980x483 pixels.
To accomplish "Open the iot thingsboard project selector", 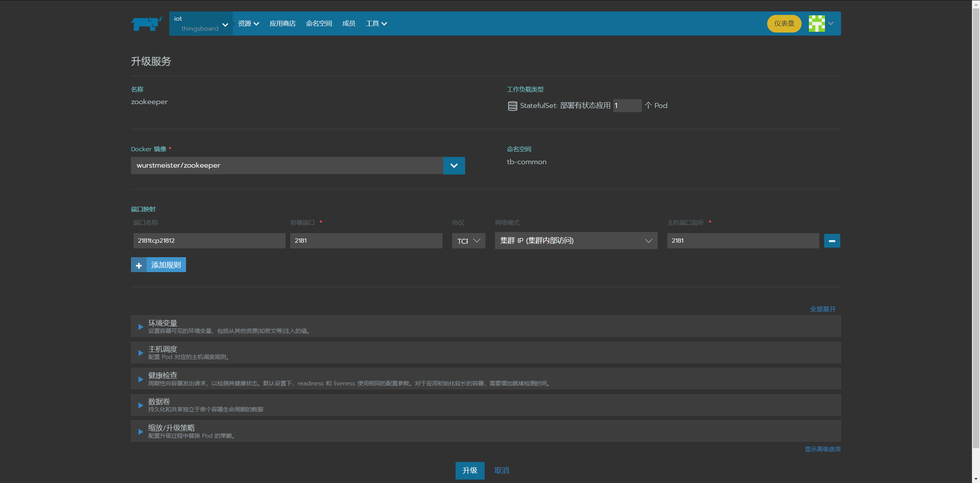I will (x=201, y=23).
